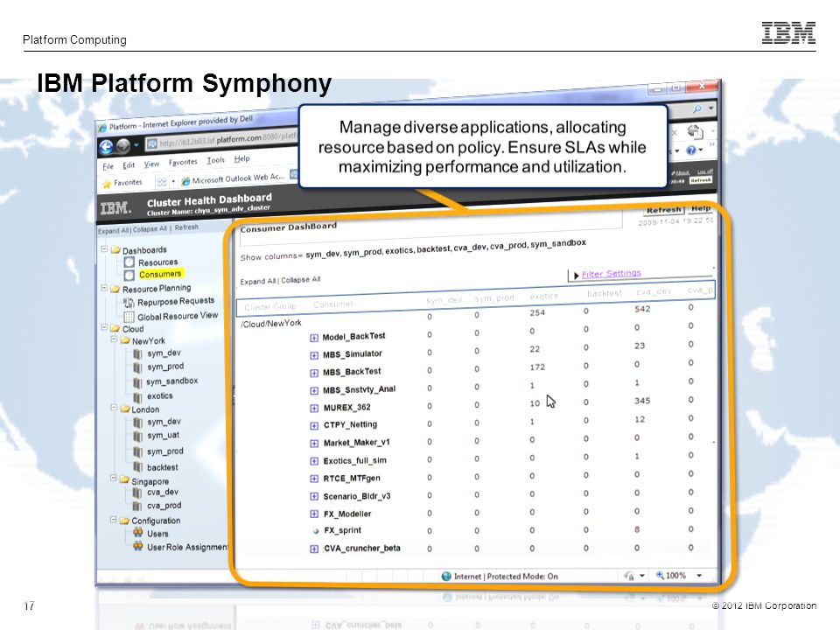Click the Users people icon
840x630 pixels.
pos(137,533)
